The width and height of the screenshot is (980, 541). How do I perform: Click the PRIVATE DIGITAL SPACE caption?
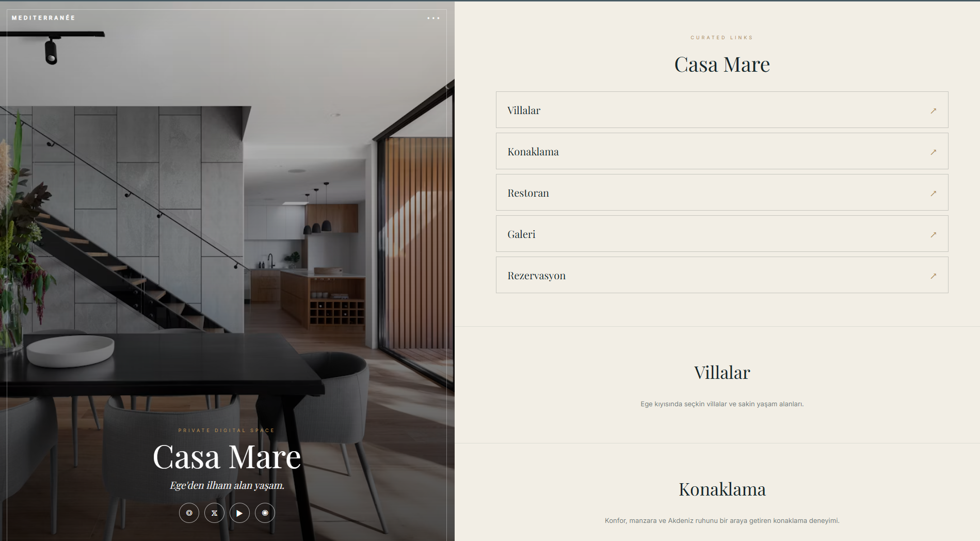(x=227, y=431)
